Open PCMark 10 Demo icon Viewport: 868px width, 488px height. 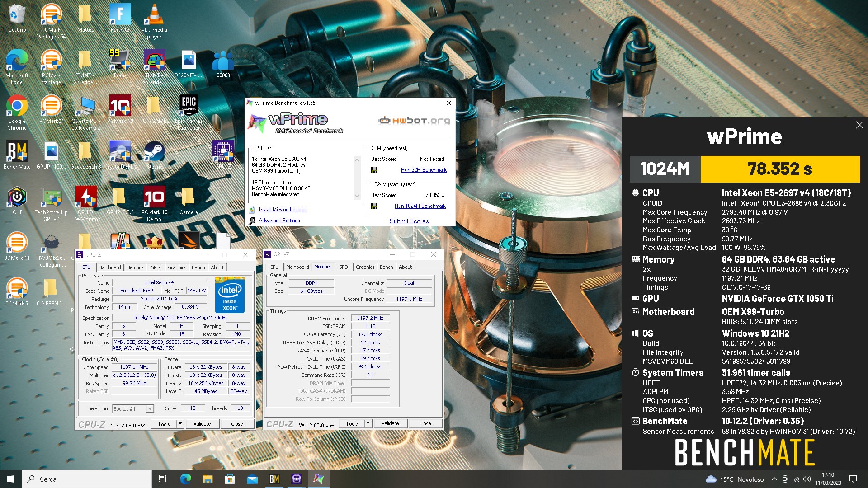tap(154, 204)
